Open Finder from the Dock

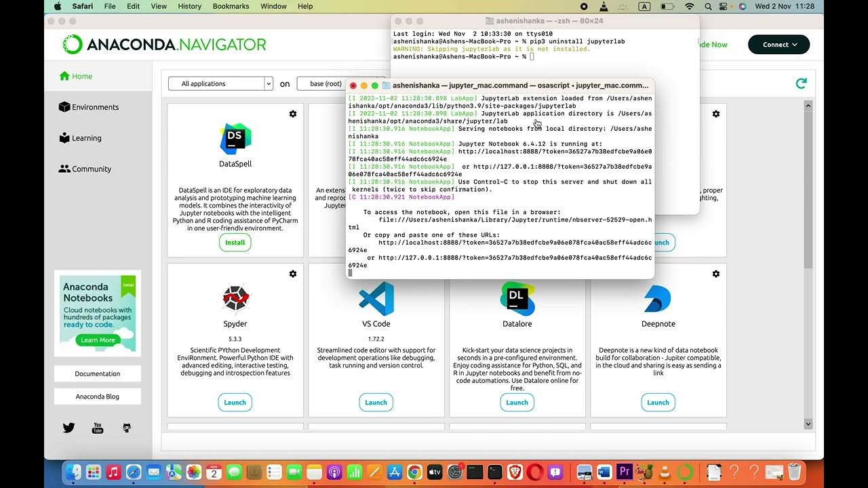click(74, 472)
